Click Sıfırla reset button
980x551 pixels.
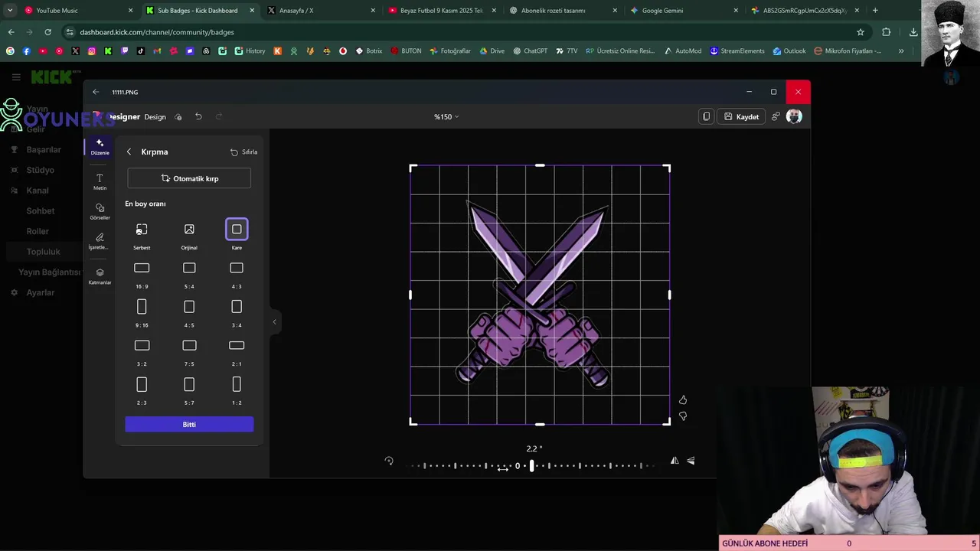point(243,152)
